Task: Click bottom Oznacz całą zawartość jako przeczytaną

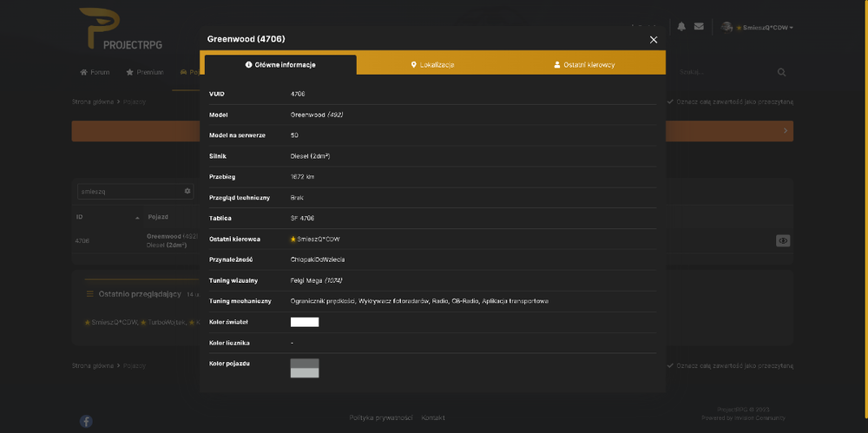Action: pos(730,366)
